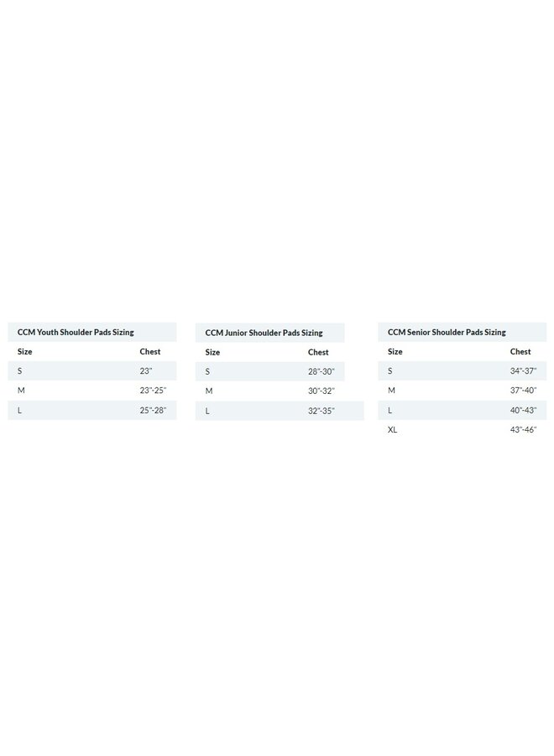Select the 43"-46" Senior XL chest value
The image size is (554, 756).
point(523,429)
